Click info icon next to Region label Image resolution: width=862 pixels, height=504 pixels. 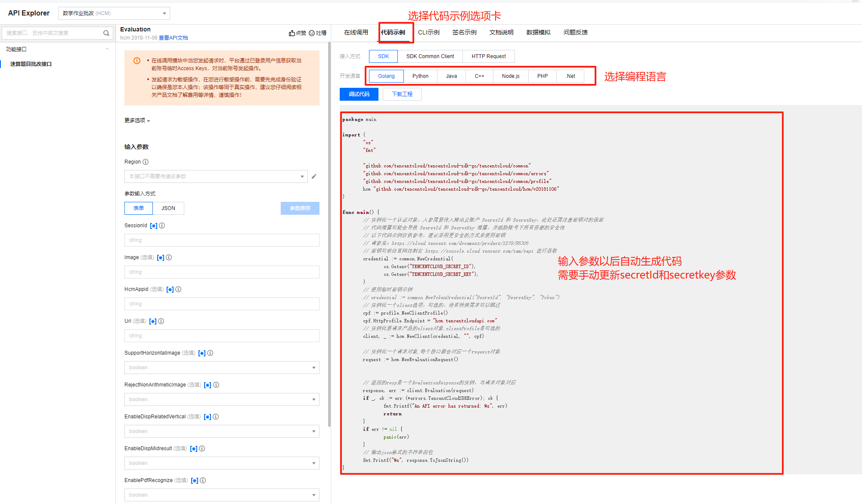click(x=146, y=162)
